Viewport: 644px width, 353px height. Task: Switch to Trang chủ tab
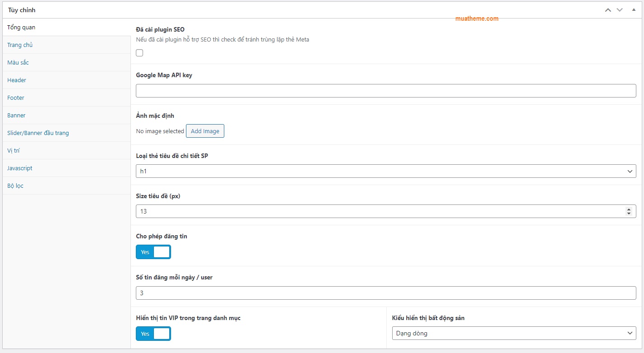20,45
